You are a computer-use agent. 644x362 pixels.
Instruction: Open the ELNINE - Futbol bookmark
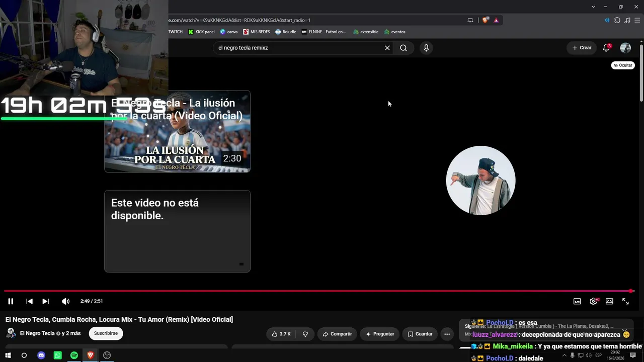[x=324, y=32]
